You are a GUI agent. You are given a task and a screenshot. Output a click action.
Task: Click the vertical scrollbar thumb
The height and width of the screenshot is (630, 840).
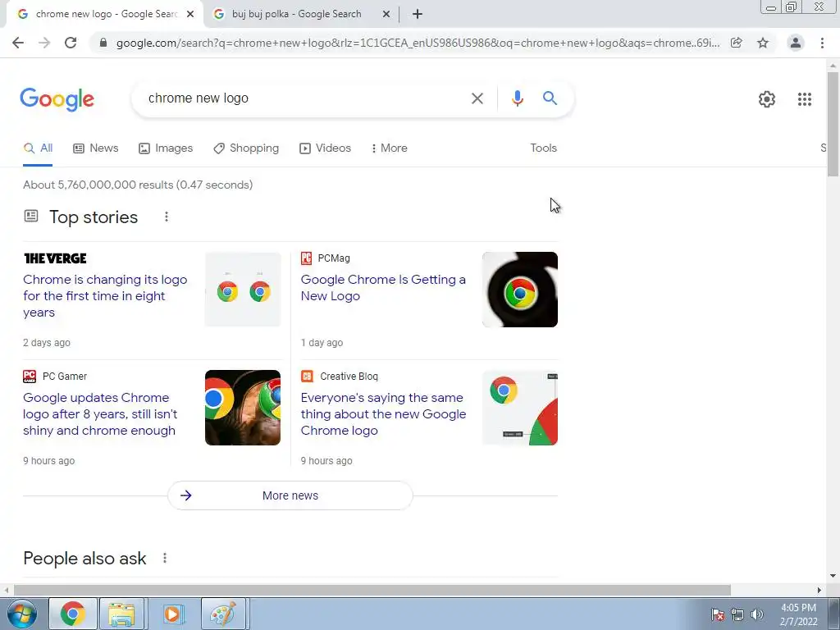click(x=833, y=123)
